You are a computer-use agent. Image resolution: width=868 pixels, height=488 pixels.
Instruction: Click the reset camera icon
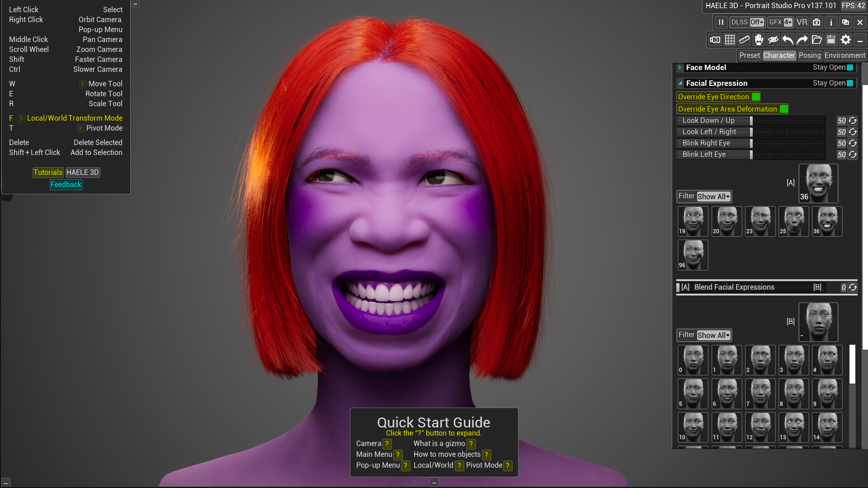[x=715, y=40]
